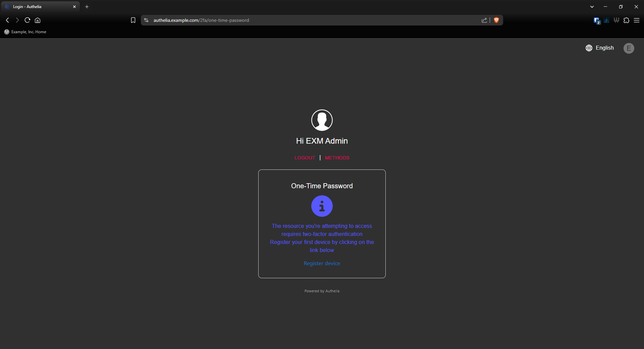Bookmark this page with the bookmark icon
644x349 pixels.
[x=133, y=20]
